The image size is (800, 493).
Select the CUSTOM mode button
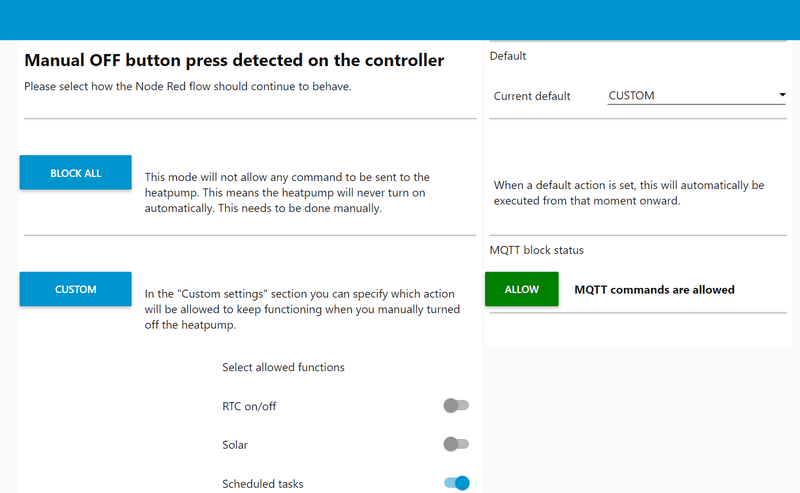click(x=76, y=289)
